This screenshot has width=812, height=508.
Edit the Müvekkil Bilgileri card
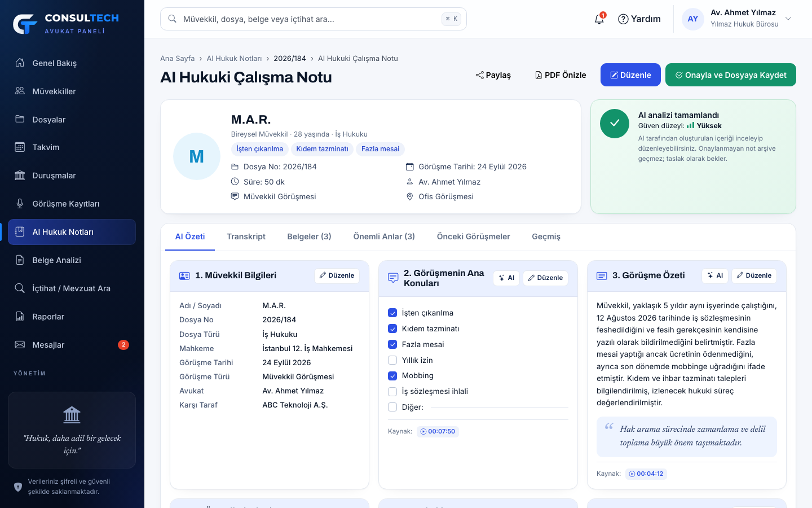pos(337,275)
